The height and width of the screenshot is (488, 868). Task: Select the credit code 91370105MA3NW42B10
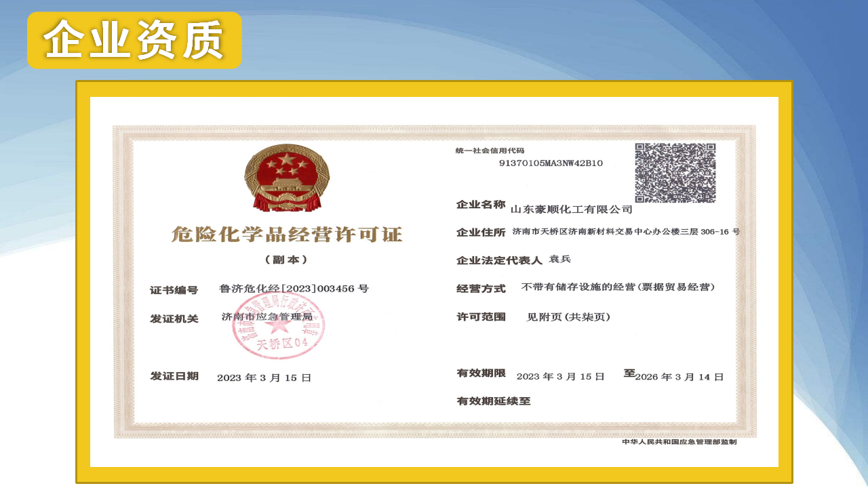click(x=551, y=163)
